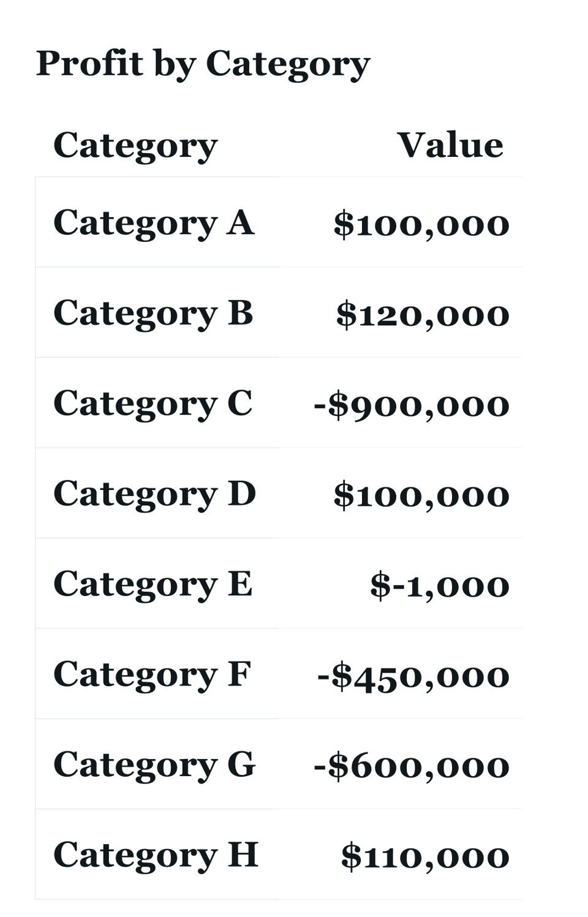Select the -$900,000 value cell
Image resolution: width=588 pixels, height=917 pixels.
[412, 405]
